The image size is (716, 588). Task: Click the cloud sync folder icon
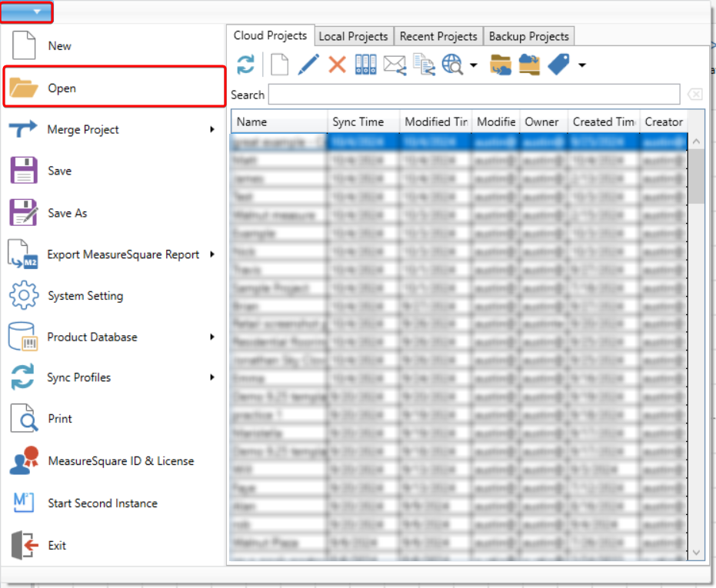[529, 65]
